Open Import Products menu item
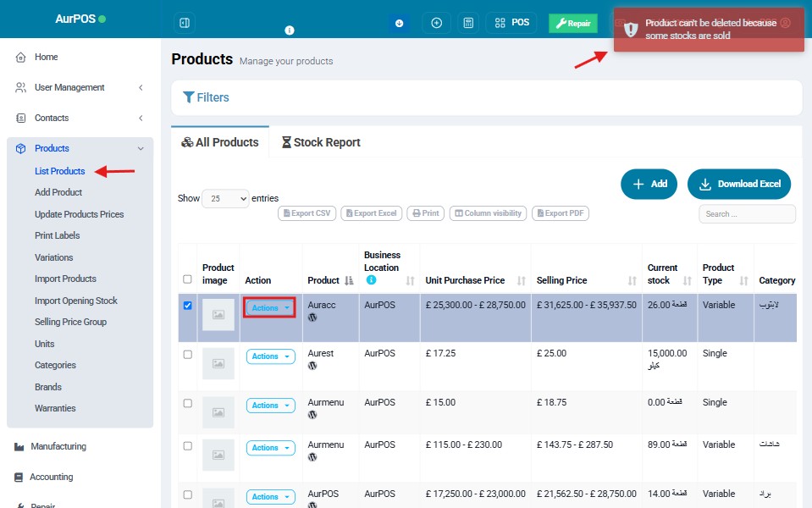The height and width of the screenshot is (508, 812). [65, 279]
